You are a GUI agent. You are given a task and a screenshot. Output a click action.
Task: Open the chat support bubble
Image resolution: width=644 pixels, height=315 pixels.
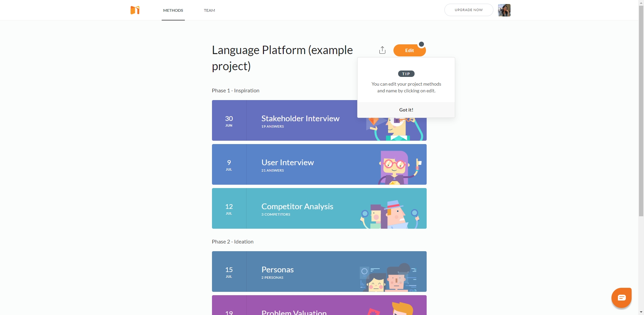click(622, 298)
